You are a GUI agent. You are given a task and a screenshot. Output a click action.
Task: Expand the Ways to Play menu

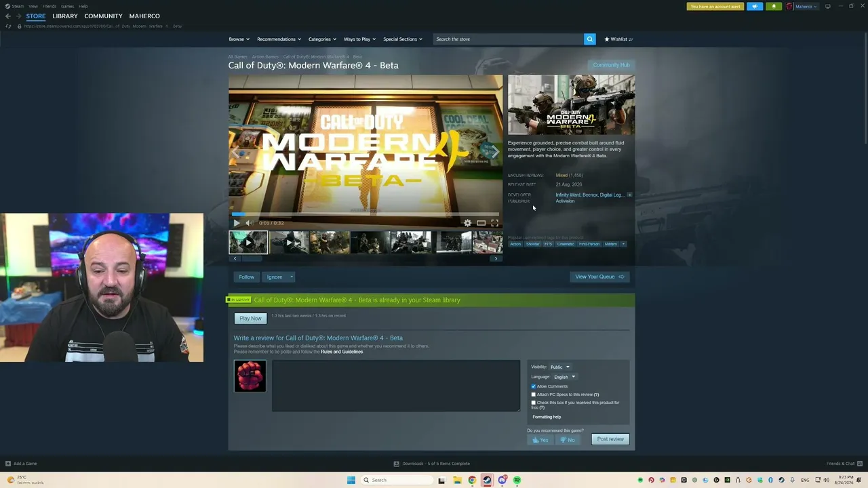coord(359,39)
